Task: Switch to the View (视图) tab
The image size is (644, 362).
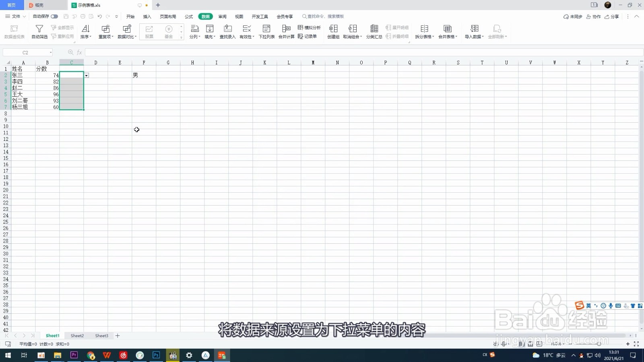Action: pyautogui.click(x=239, y=16)
